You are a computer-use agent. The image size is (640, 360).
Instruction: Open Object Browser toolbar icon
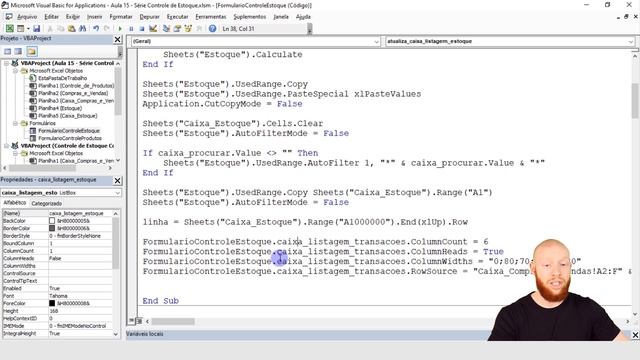pyautogui.click(x=188, y=29)
